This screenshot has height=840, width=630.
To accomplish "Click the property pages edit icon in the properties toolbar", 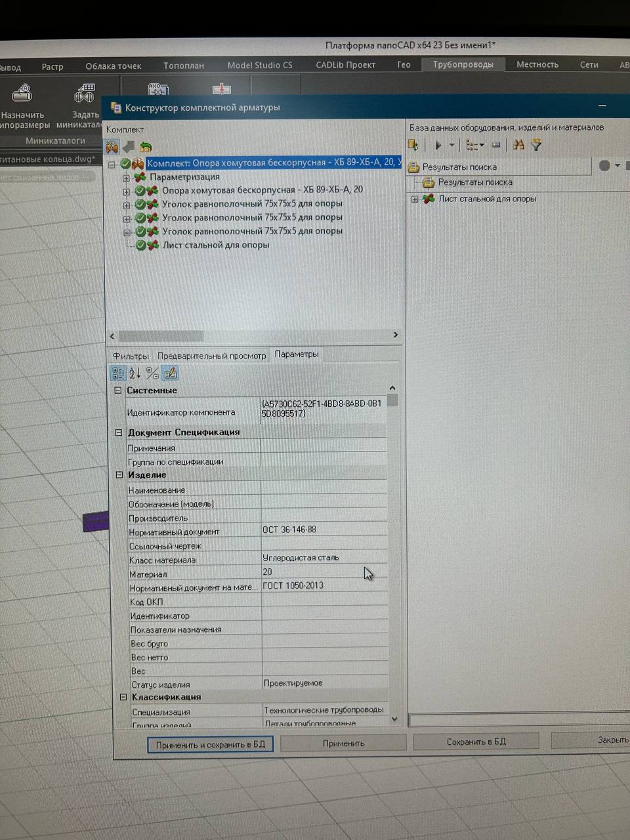I will point(170,373).
